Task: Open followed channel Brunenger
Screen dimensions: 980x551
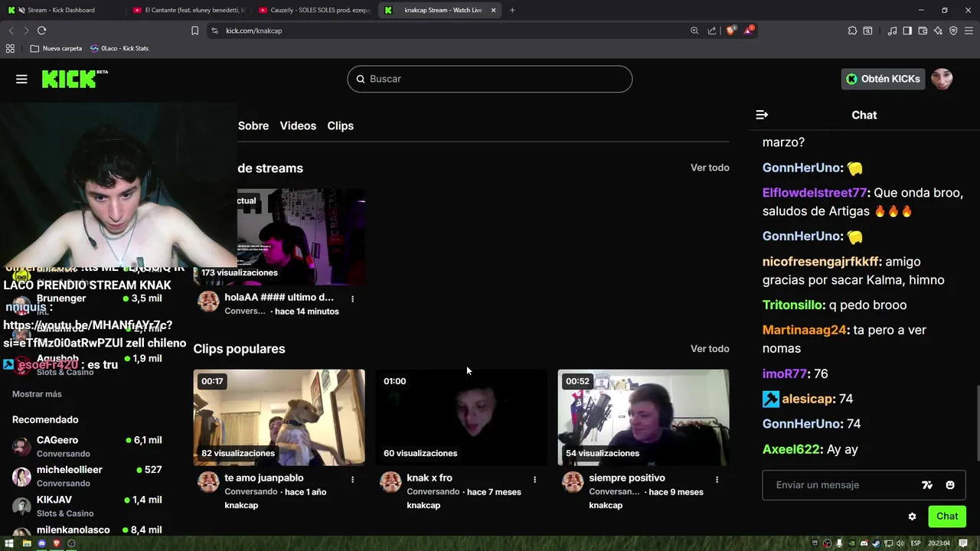Action: tap(87, 304)
